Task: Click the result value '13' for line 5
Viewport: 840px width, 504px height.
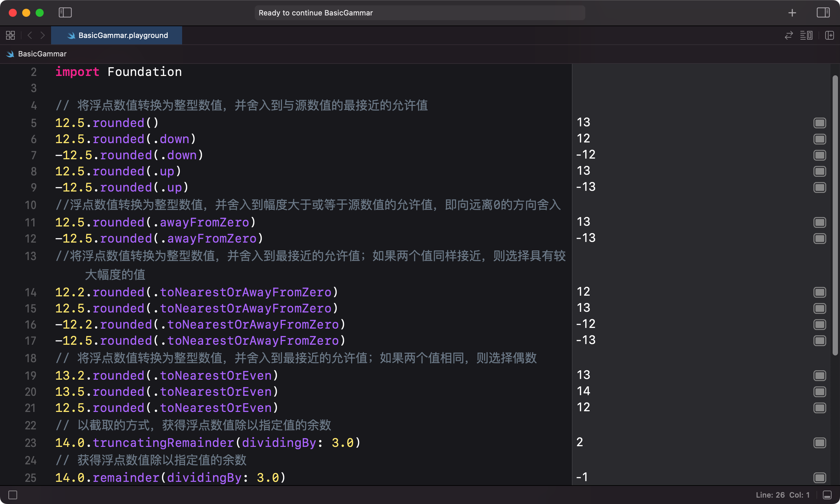Action: tap(583, 122)
